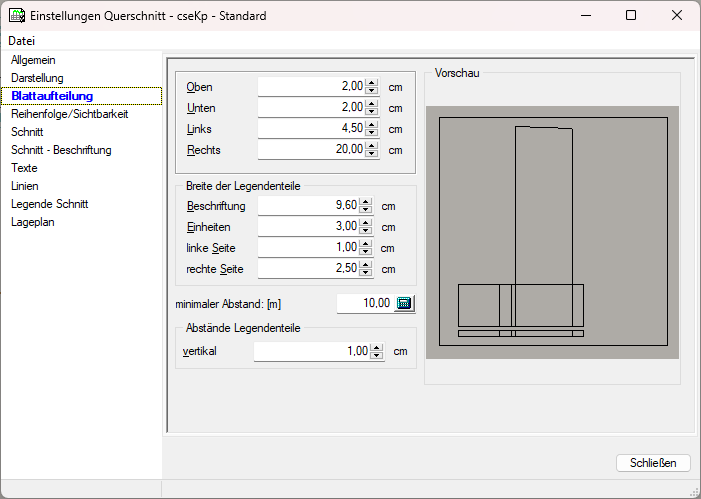Increase the Links margin value
701x499 pixels.
tap(372, 125)
